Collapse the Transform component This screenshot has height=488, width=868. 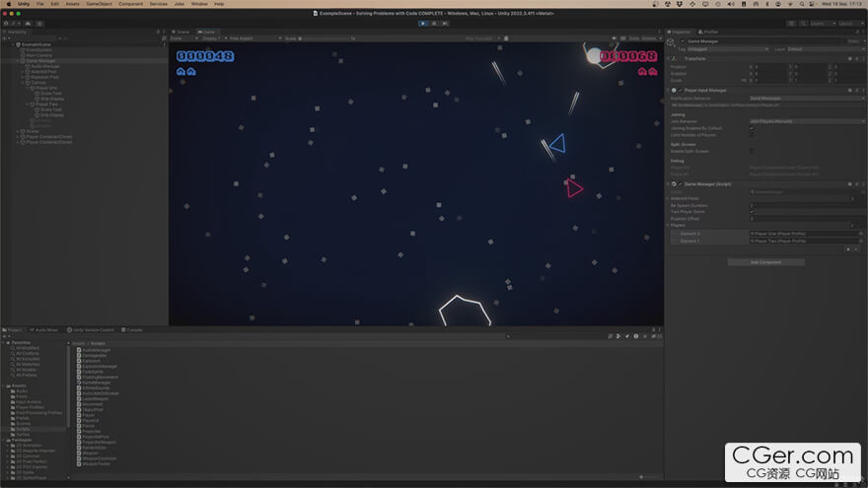click(x=668, y=58)
